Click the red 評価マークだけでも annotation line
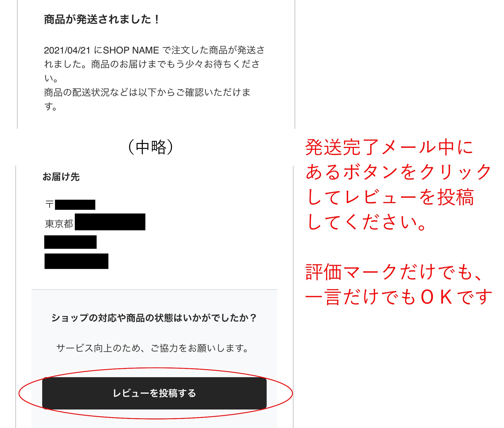The height and width of the screenshot is (428, 504). 394,272
